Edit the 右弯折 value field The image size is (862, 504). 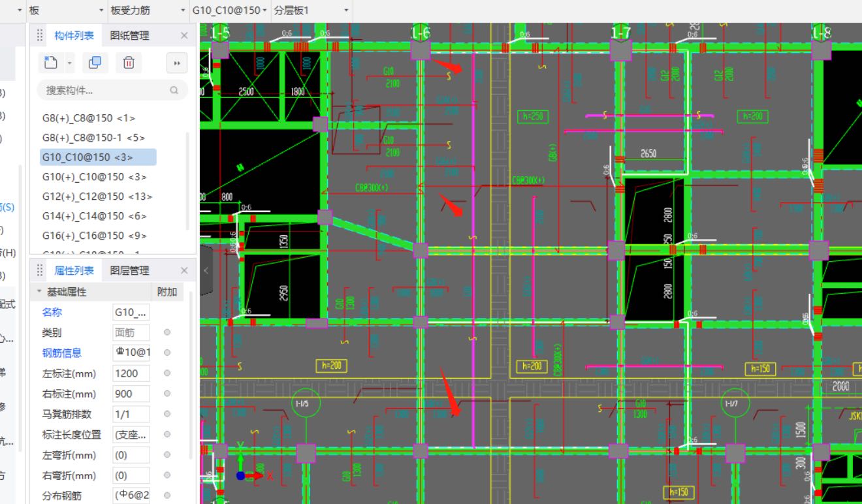click(131, 475)
